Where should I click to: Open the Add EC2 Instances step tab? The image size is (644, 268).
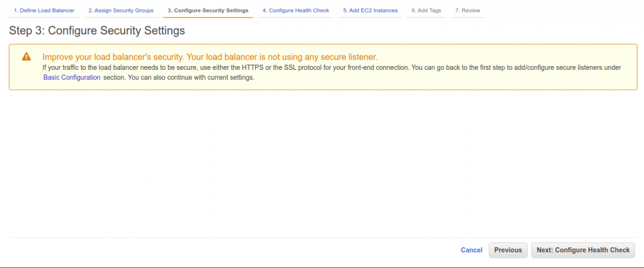coord(370,11)
